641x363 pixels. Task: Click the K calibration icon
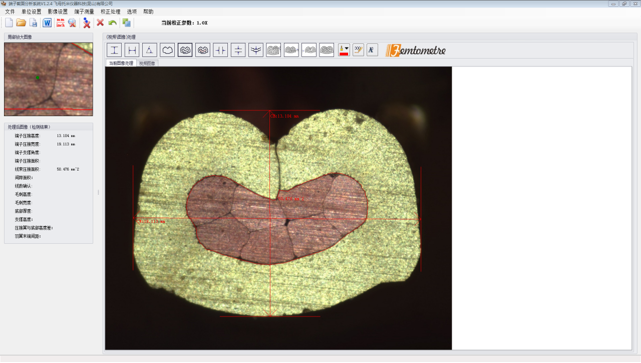click(372, 50)
